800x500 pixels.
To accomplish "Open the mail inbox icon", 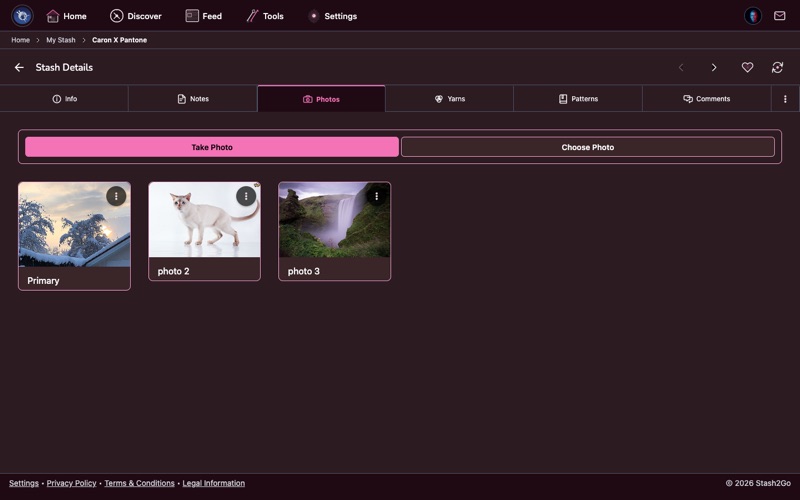I will pyautogui.click(x=779, y=16).
